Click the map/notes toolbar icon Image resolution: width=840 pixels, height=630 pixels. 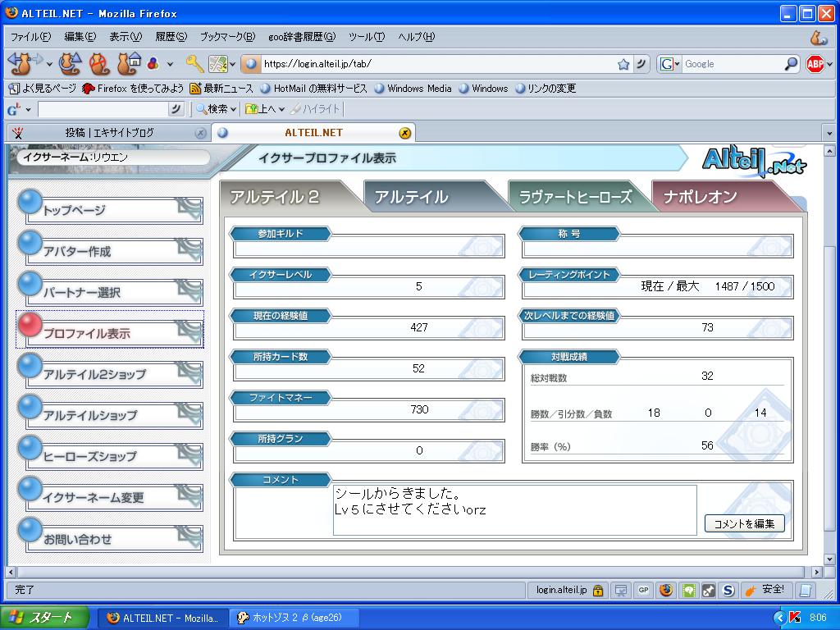click(218, 64)
